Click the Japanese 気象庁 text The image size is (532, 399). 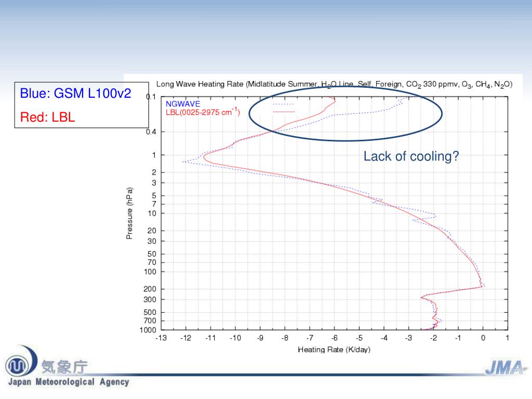point(64,367)
